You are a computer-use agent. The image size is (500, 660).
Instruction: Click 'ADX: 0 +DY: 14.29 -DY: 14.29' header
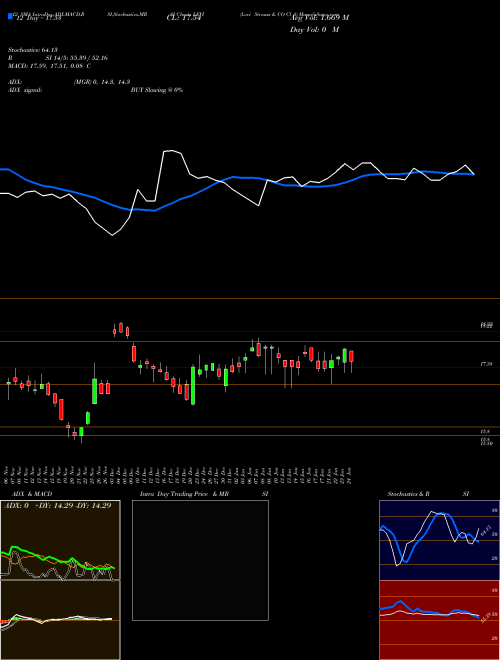pyautogui.click(x=58, y=506)
